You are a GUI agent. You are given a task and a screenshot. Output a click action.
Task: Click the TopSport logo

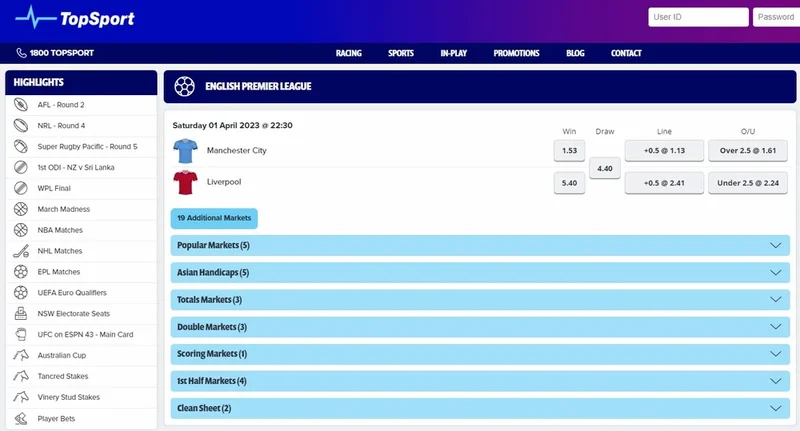[74, 18]
